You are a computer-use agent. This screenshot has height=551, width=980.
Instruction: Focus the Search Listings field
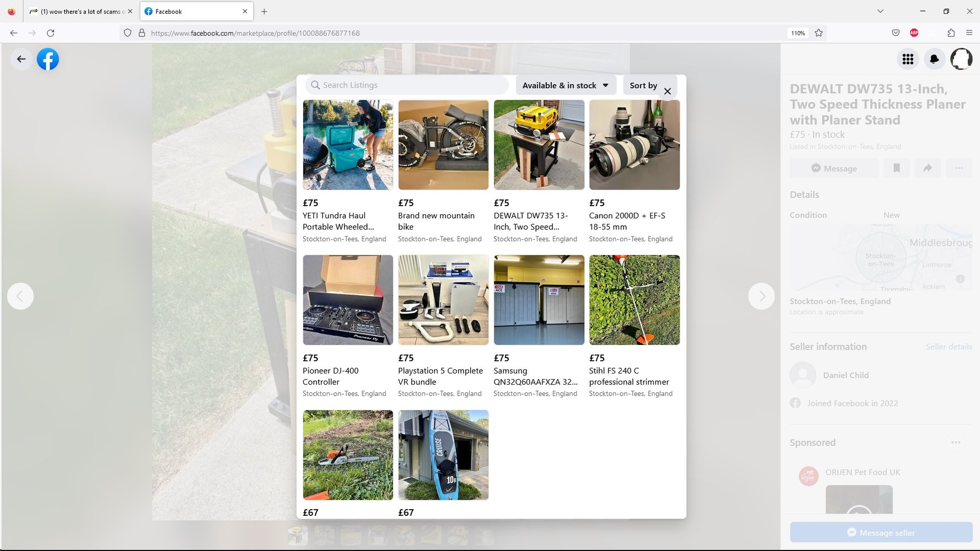[x=407, y=85]
